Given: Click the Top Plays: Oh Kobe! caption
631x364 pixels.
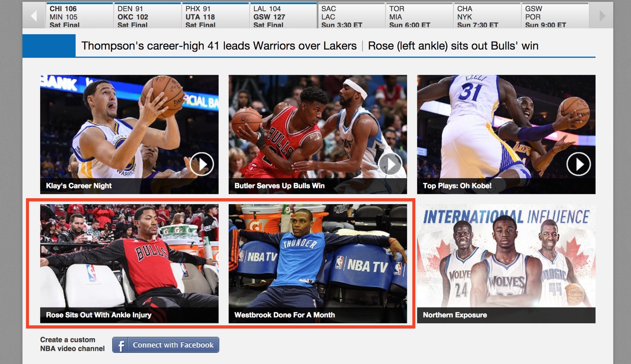Looking at the screenshot, I should click(457, 186).
